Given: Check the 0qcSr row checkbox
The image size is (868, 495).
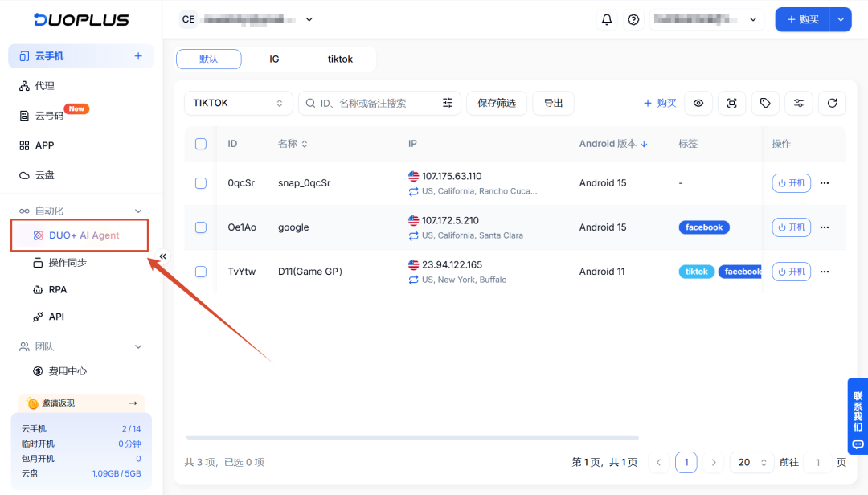Looking at the screenshot, I should (x=201, y=183).
